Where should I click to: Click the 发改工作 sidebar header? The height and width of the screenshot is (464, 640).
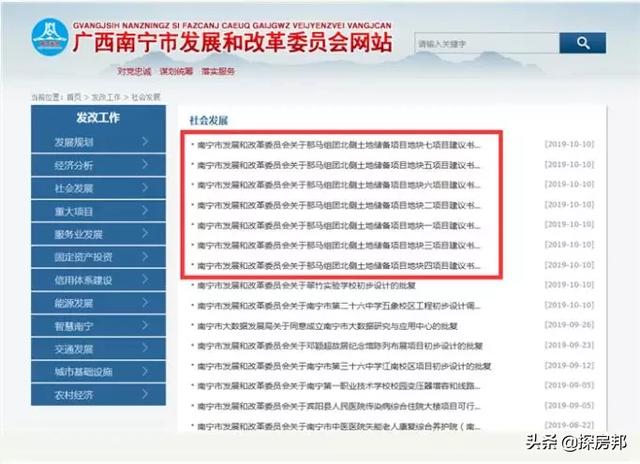pos(98,118)
